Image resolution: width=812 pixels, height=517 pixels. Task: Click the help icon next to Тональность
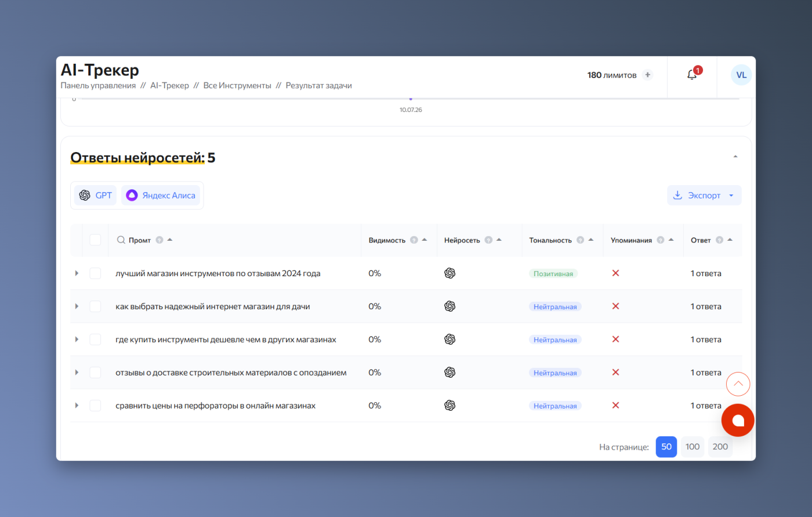(580, 240)
